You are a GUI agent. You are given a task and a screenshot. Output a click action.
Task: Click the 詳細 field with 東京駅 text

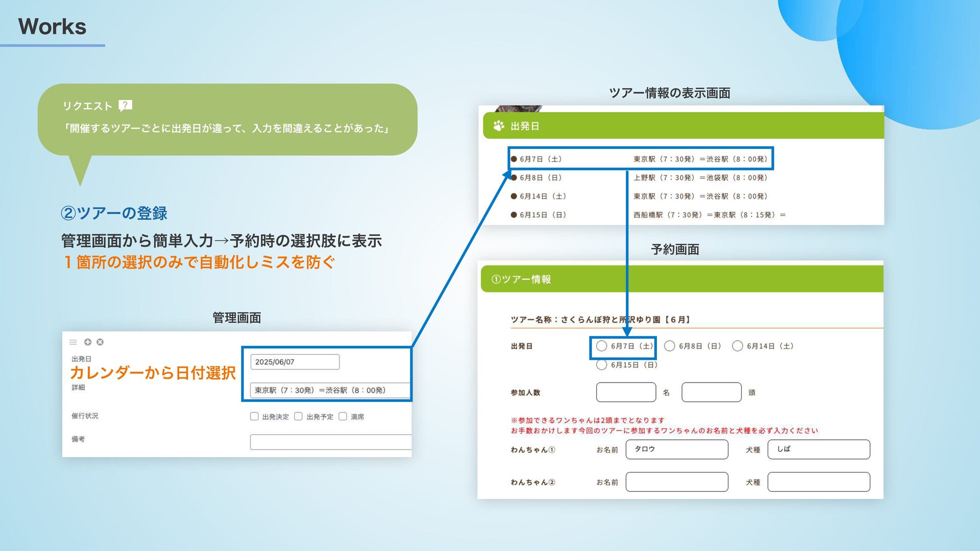330,390
